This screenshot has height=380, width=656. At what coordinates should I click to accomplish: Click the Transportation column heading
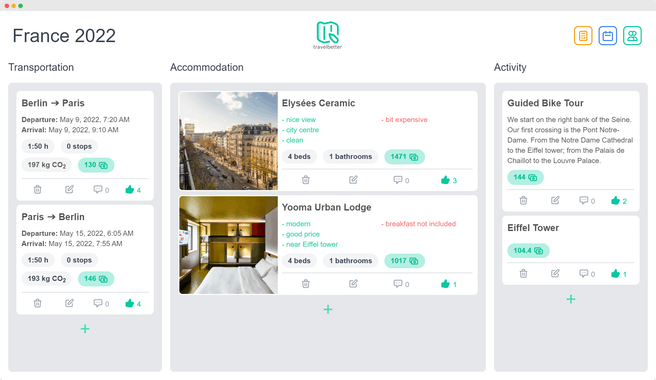[41, 67]
